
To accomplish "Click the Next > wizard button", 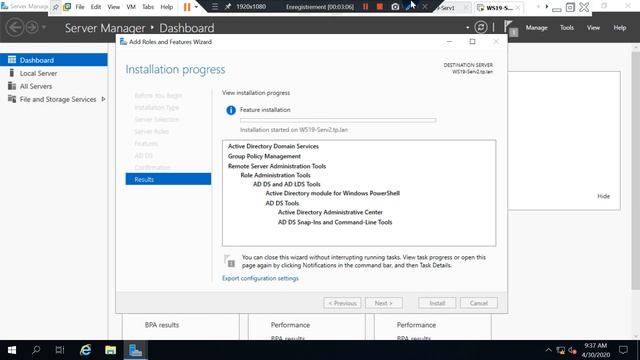I will tap(384, 303).
